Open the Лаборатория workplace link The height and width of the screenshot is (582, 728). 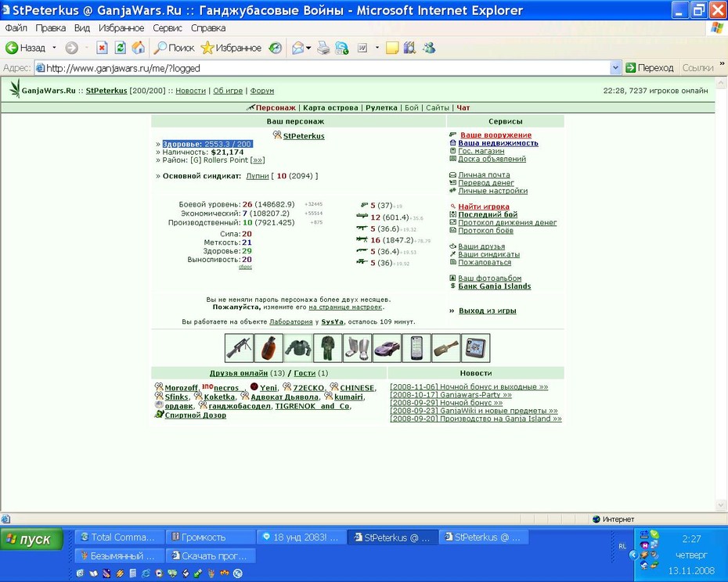[291, 322]
